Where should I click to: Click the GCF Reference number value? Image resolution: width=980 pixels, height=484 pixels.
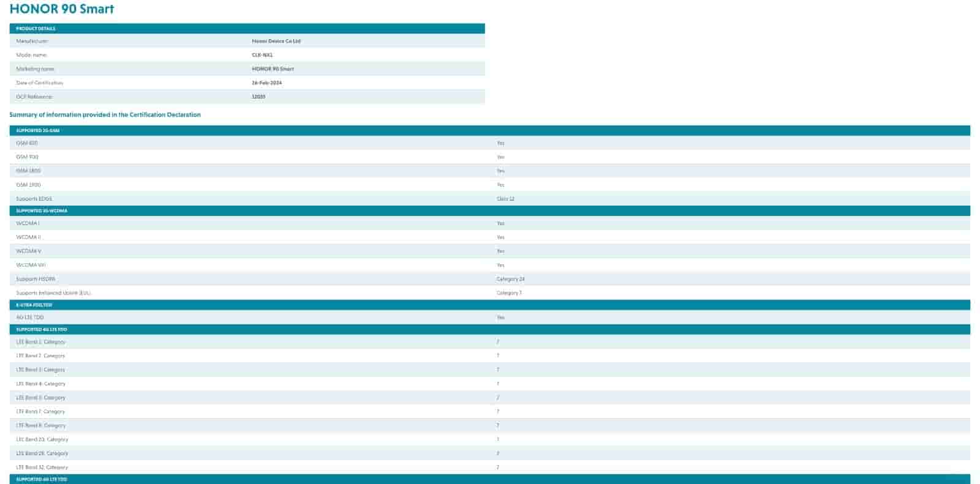(x=258, y=97)
